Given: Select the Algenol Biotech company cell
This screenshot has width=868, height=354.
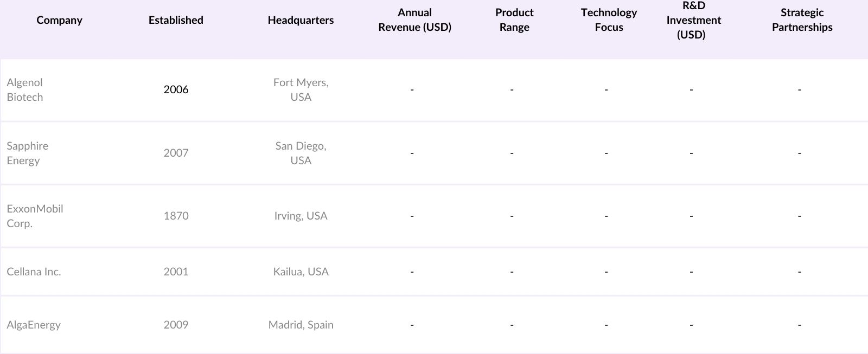Looking at the screenshot, I should click(25, 90).
